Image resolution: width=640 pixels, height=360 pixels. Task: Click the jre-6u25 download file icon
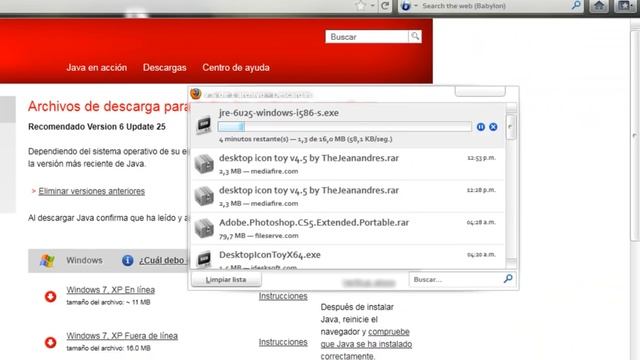pos(204,124)
